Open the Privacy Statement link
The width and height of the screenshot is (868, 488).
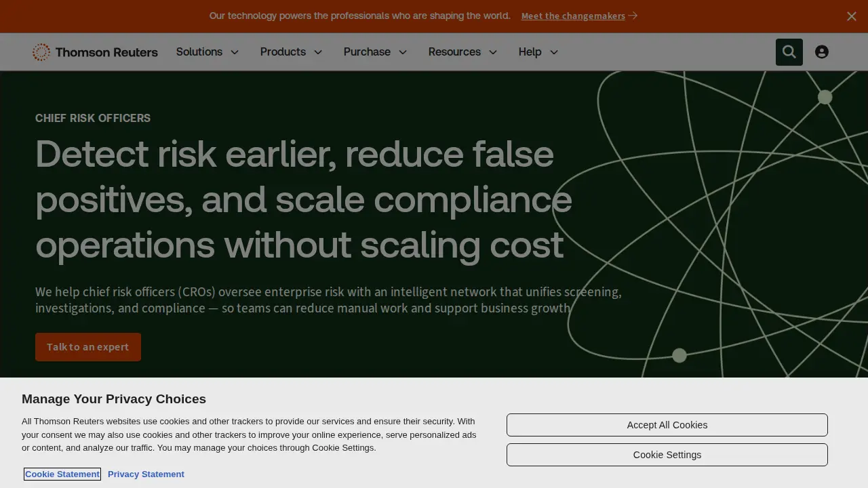146,474
